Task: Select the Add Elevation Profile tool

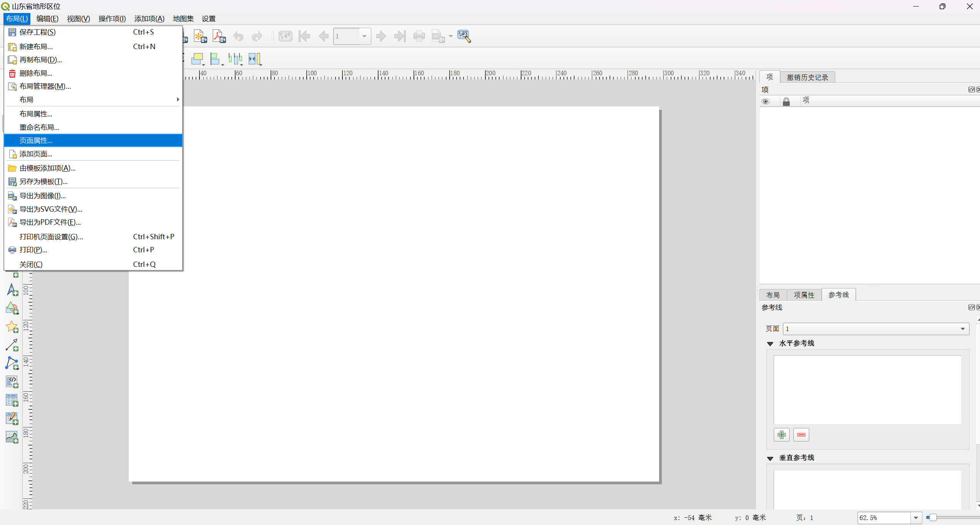Action: coord(12,437)
